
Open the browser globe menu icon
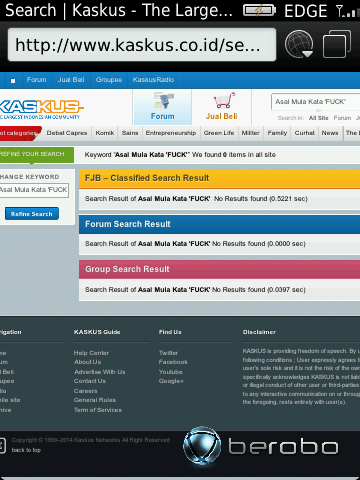(299, 44)
